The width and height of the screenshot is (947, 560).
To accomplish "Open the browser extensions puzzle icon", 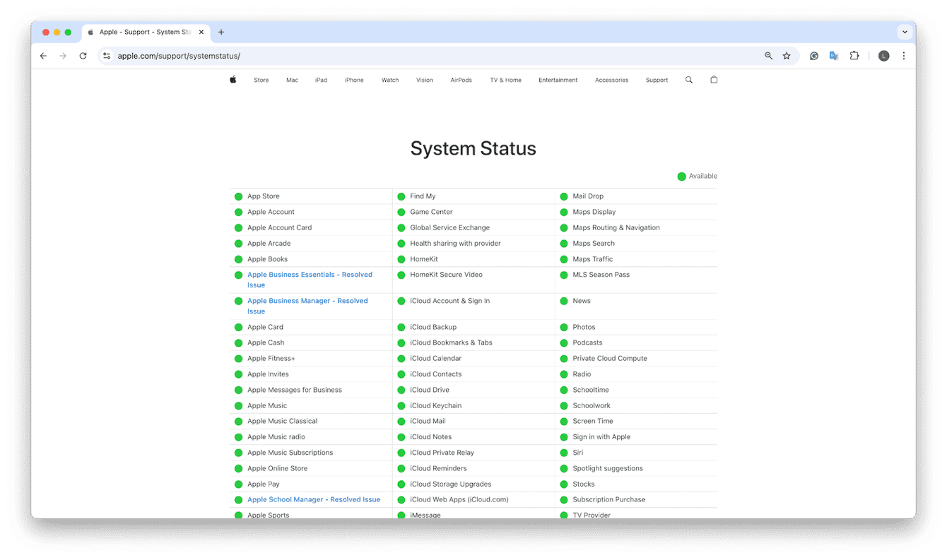I will pos(854,55).
